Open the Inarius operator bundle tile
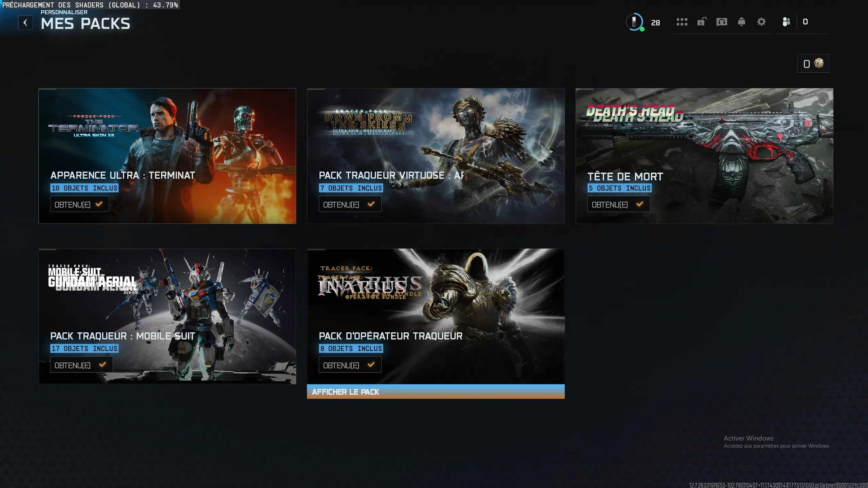Image resolution: width=868 pixels, height=488 pixels. click(436, 316)
